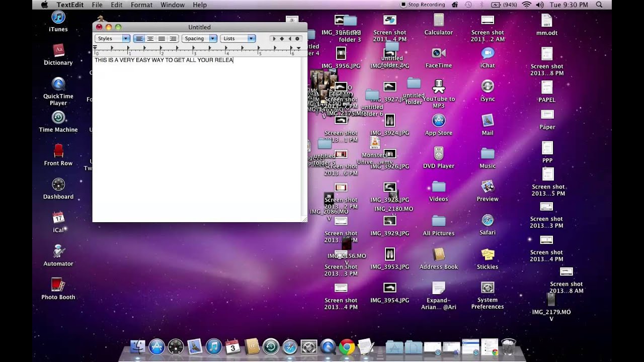Open Spotlight search magnifier
The width and height of the screenshot is (644, 362).
[x=599, y=5]
